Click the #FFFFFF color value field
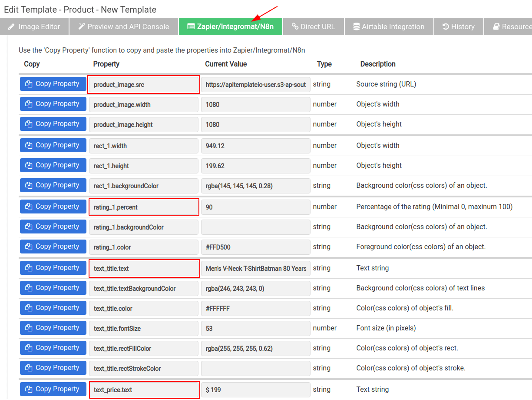The width and height of the screenshot is (532, 400). (256, 309)
